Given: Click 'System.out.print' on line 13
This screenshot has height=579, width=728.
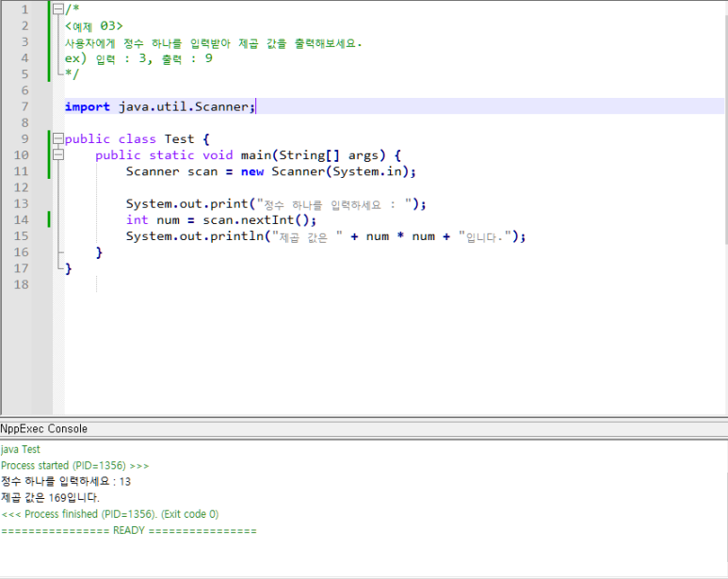Looking at the screenshot, I should click(187, 203).
